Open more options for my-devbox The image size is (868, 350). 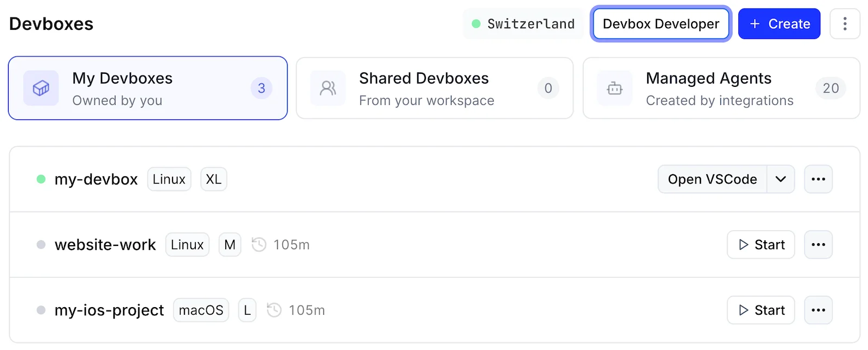pyautogui.click(x=818, y=179)
